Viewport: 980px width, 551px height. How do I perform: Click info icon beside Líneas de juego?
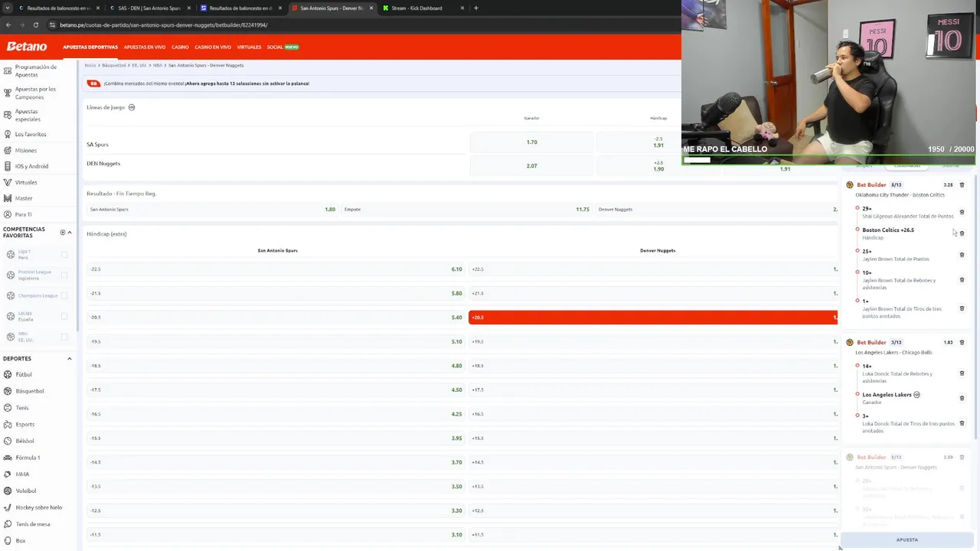pos(132,107)
